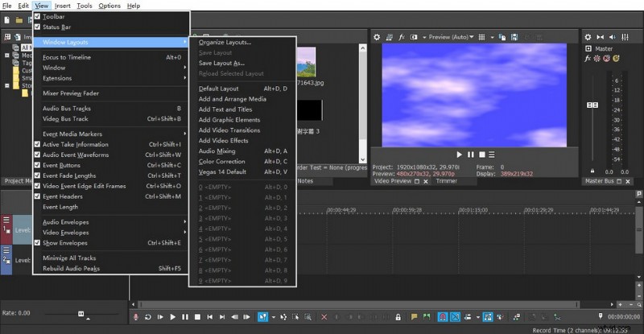Expand Video Envelopes submenu
This screenshot has width=644, height=334.
pyautogui.click(x=110, y=233)
